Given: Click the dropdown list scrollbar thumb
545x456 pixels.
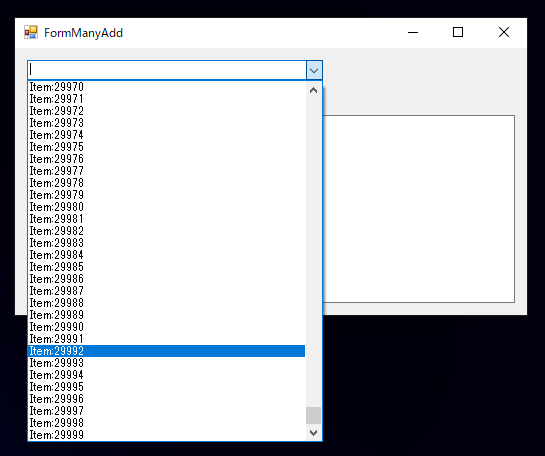Looking at the screenshot, I should click(x=314, y=415).
